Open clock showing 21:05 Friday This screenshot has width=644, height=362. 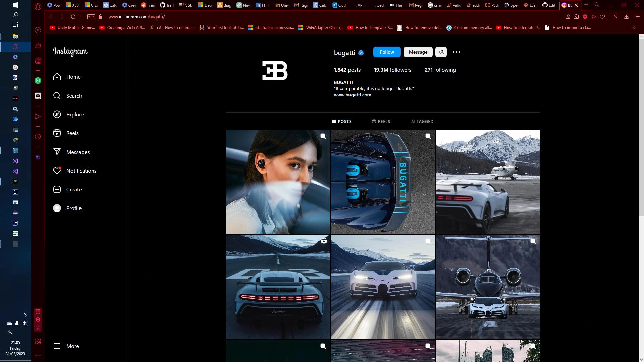pos(15,348)
